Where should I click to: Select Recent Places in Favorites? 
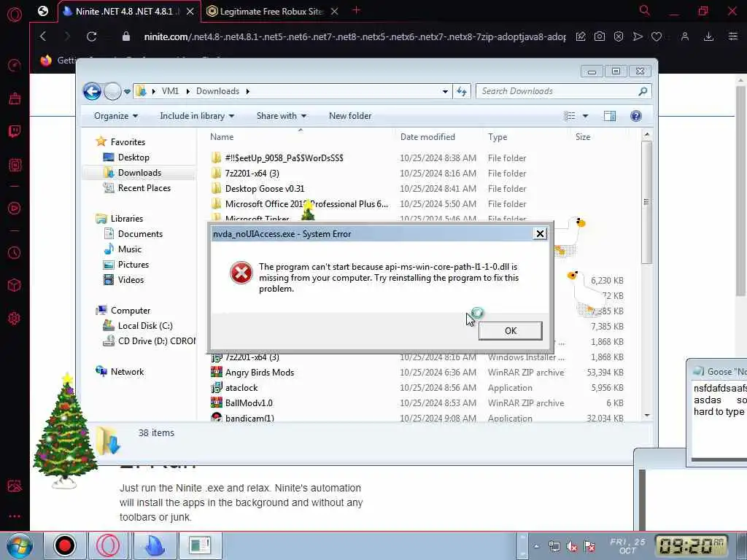tap(144, 187)
